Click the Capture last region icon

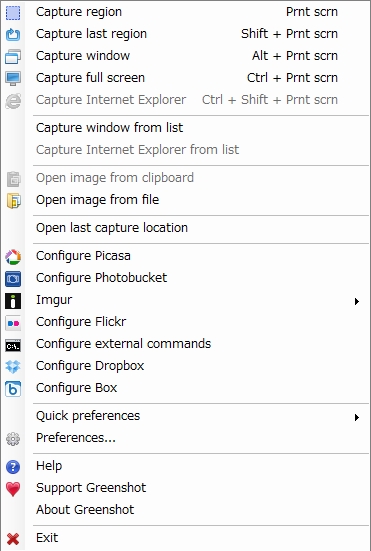(x=13, y=34)
